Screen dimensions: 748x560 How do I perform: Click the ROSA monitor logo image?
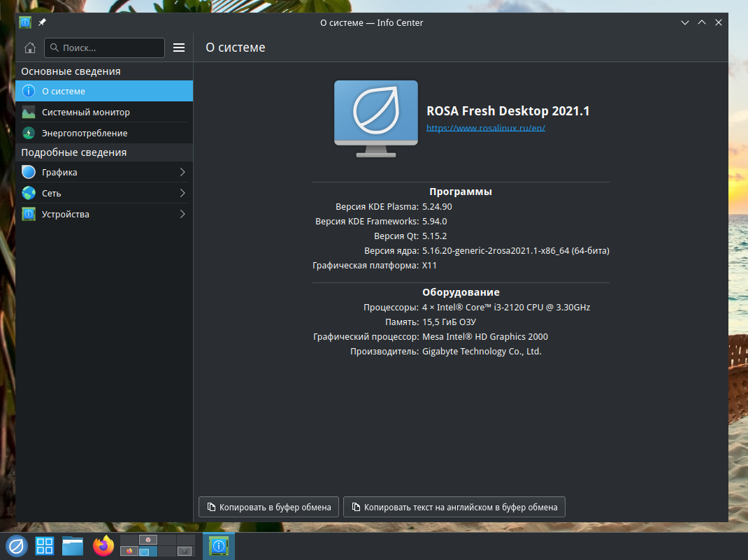pyautogui.click(x=376, y=119)
